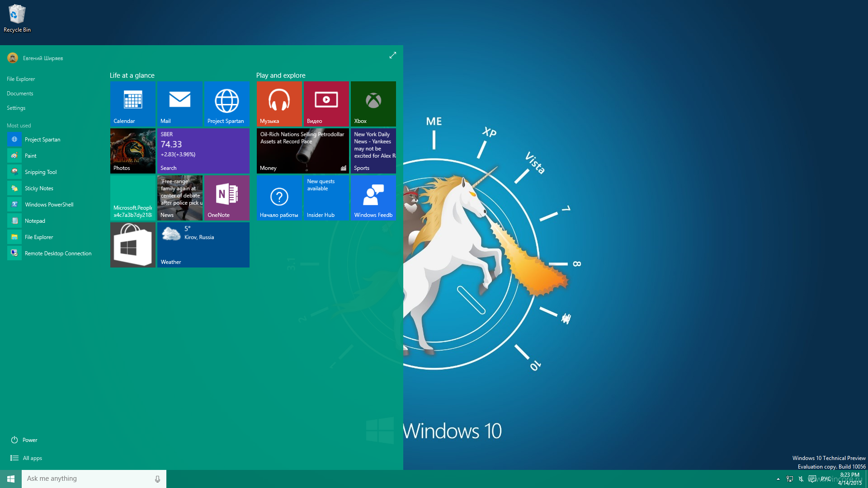This screenshot has width=868, height=488.
Task: Open Action Center notifications icon
Action: [812, 479]
